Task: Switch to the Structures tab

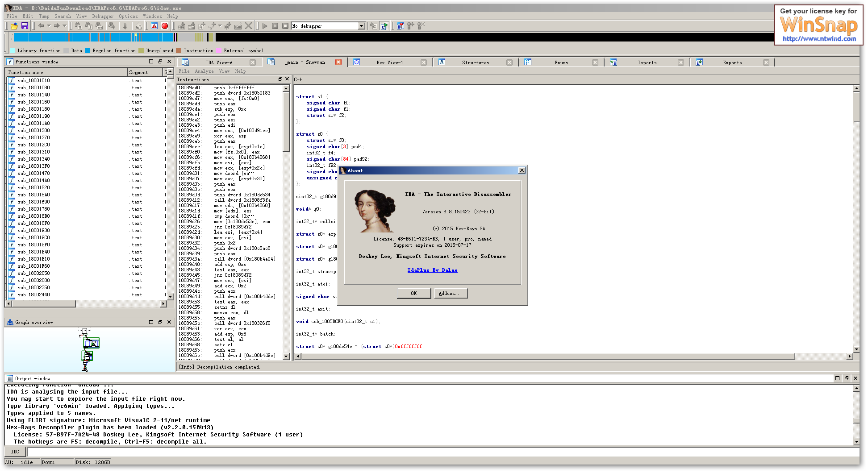Action: [476, 62]
